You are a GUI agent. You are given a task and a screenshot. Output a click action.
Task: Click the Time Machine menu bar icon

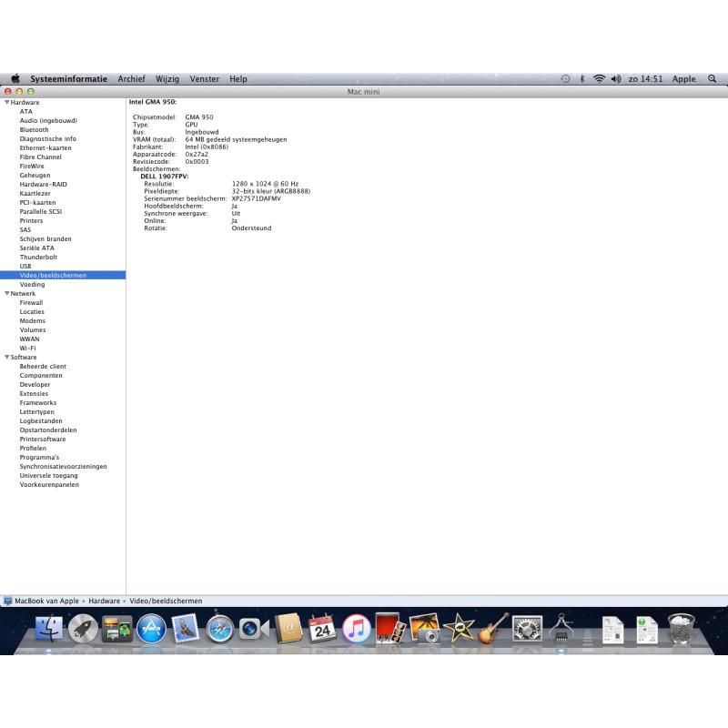tap(565, 79)
